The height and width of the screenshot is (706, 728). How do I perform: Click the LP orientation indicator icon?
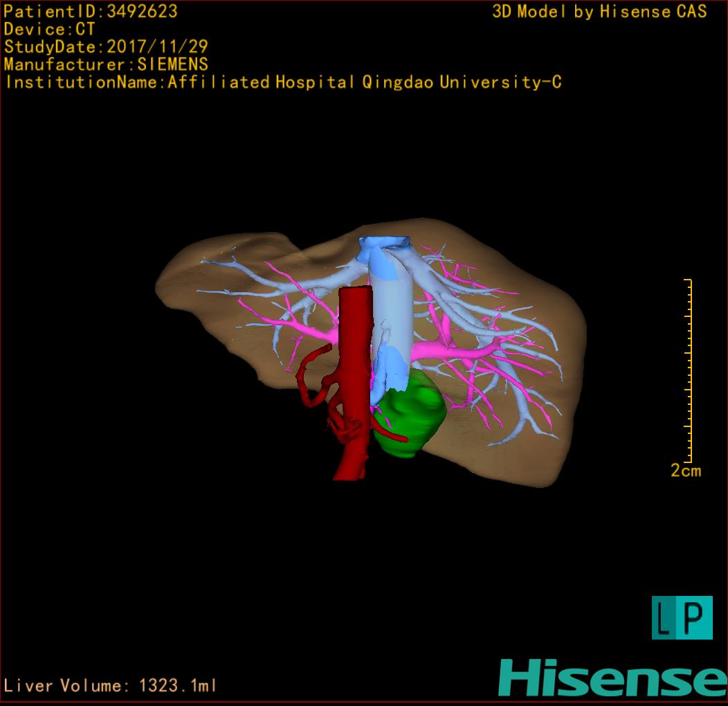click(x=682, y=617)
